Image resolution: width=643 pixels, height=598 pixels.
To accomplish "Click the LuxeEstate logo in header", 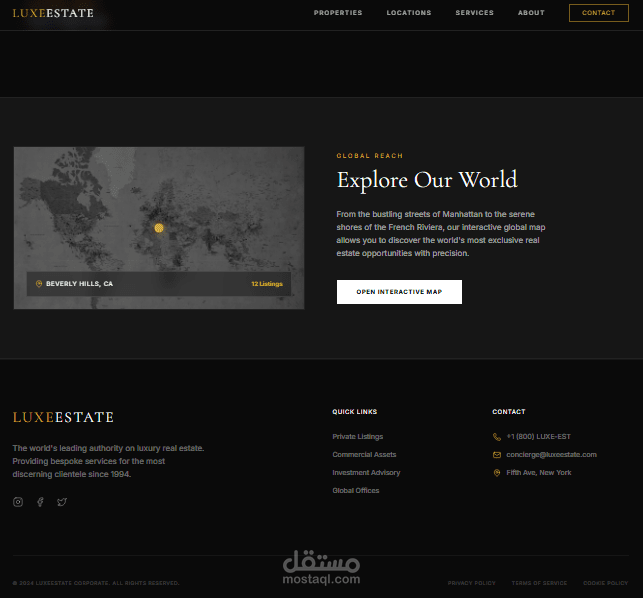I will coord(53,13).
